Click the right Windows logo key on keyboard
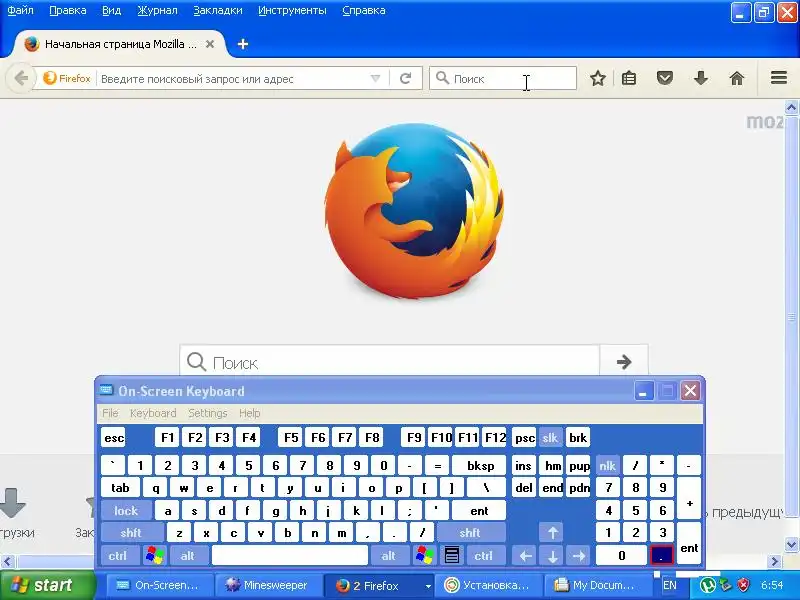The image size is (800, 600). [424, 555]
